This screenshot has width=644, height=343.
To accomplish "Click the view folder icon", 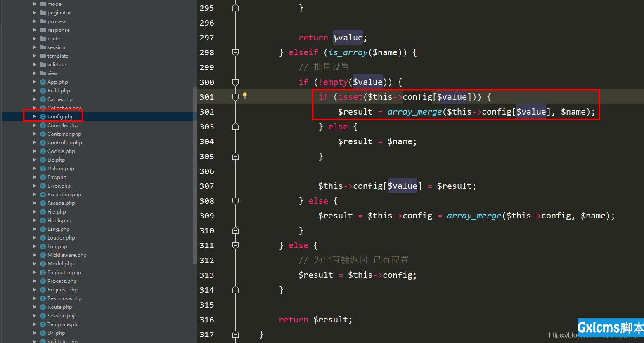I will coord(43,73).
